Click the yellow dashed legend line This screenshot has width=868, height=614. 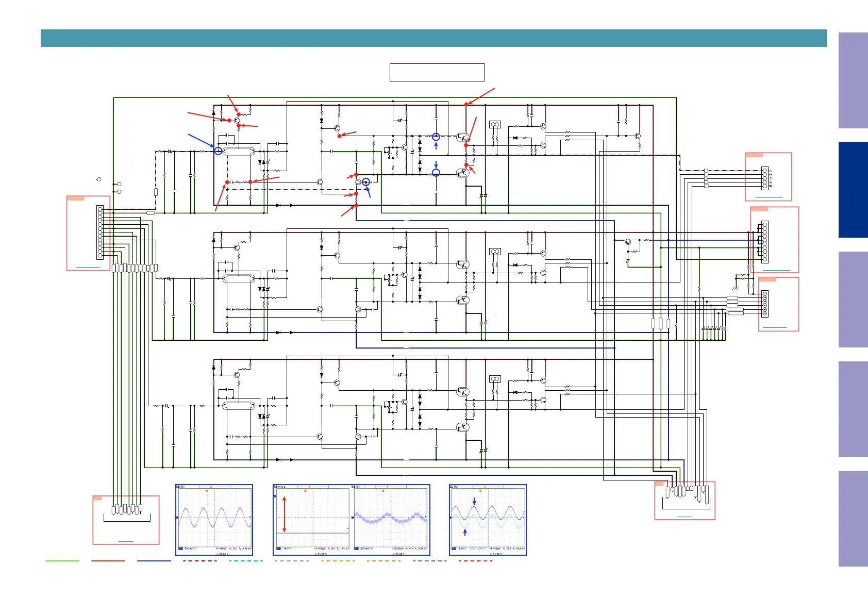pos(338,560)
